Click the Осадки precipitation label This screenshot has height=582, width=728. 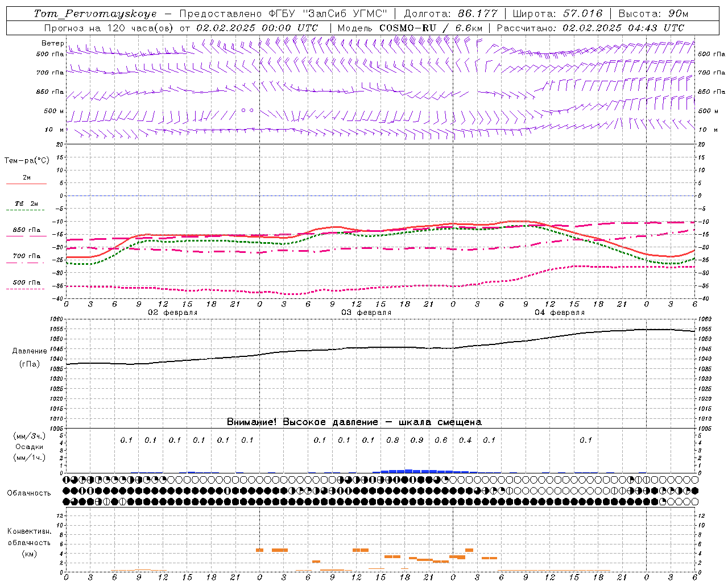coord(30,447)
